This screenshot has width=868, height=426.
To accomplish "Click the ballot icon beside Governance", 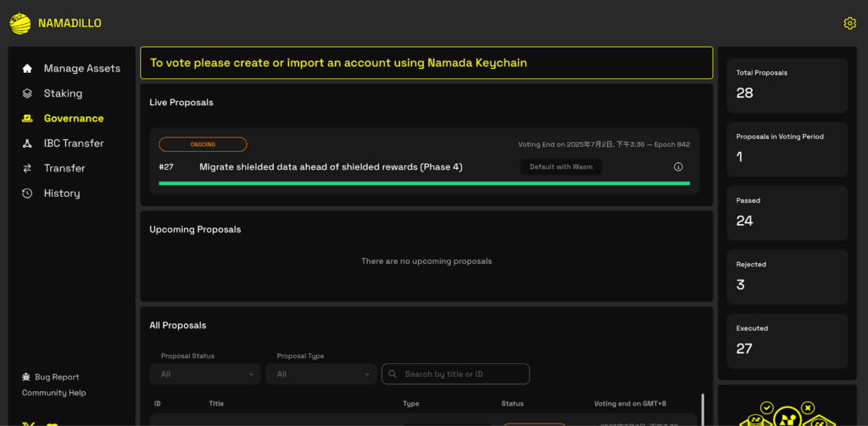I will [26, 119].
